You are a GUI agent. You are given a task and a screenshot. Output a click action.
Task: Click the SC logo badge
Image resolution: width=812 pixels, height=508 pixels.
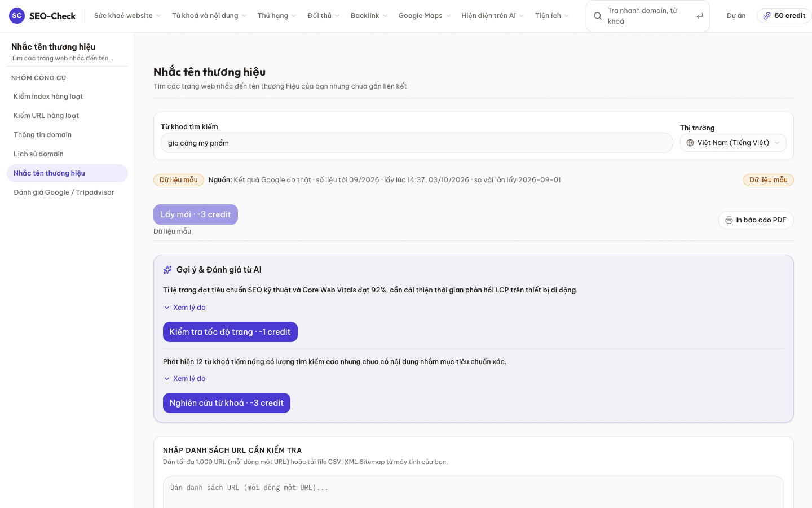pyautogui.click(x=17, y=16)
